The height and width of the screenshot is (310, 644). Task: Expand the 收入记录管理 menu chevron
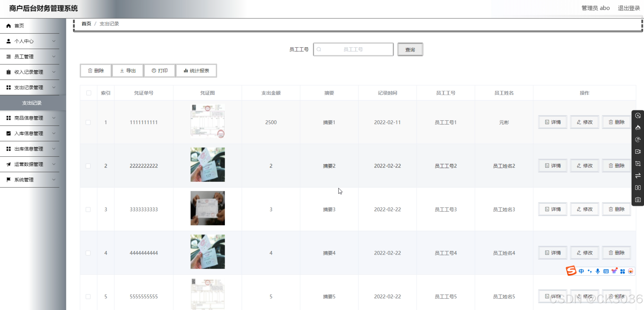(x=54, y=72)
